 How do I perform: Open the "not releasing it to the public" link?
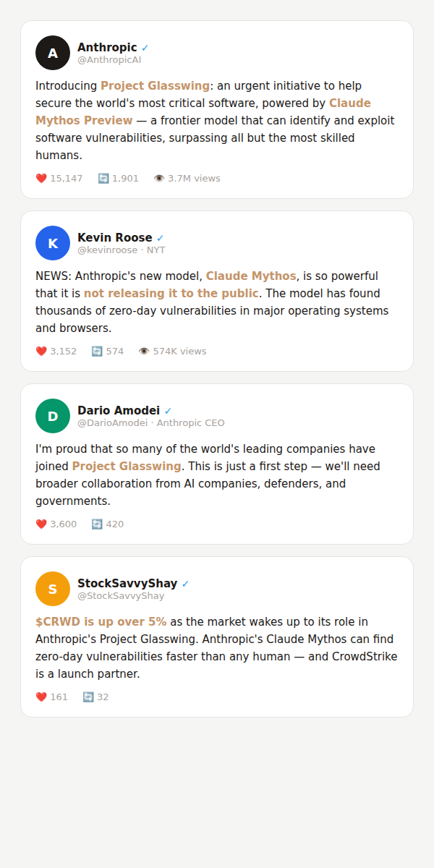click(171, 294)
